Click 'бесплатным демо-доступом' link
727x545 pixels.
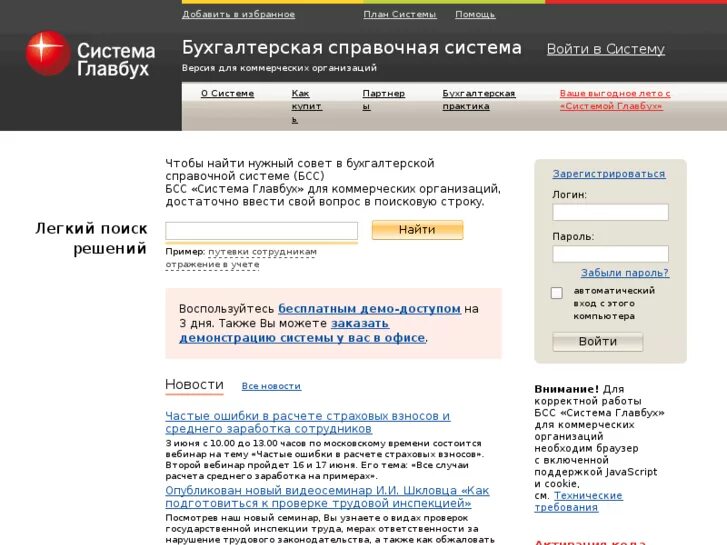tap(369, 309)
